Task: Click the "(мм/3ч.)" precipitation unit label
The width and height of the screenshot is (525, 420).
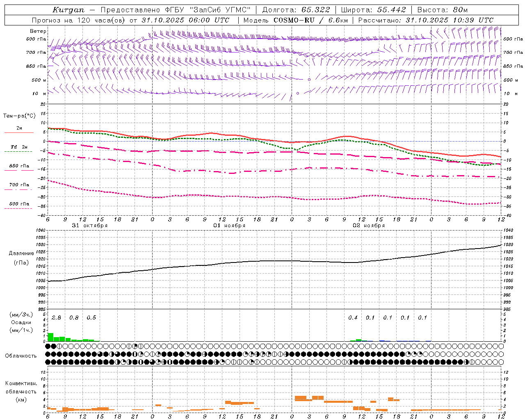Action: tap(21, 315)
